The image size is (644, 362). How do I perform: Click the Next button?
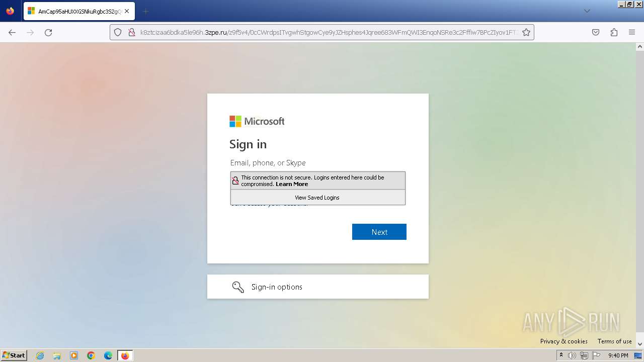pyautogui.click(x=379, y=232)
